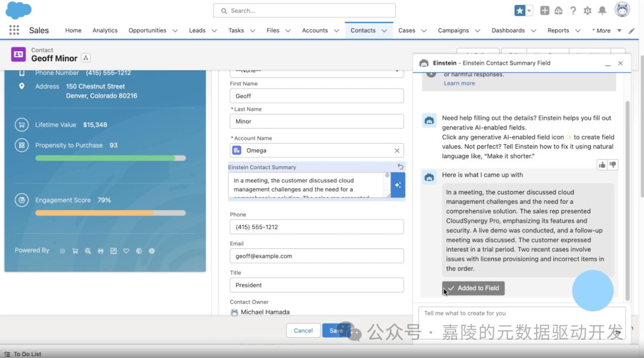Click the Lifetime Value cart icon

pyautogui.click(x=22, y=124)
